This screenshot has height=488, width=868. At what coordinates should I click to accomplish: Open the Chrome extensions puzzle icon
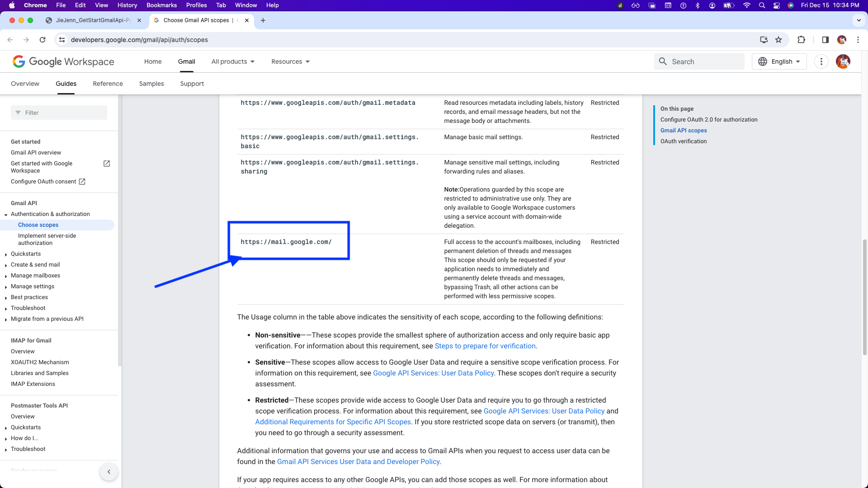pyautogui.click(x=802, y=40)
